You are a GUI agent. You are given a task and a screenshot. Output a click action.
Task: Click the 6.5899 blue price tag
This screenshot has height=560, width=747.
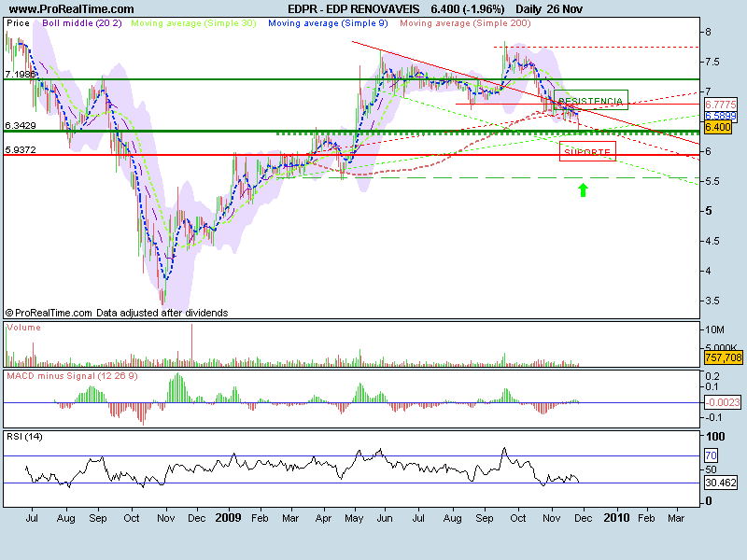coord(720,116)
